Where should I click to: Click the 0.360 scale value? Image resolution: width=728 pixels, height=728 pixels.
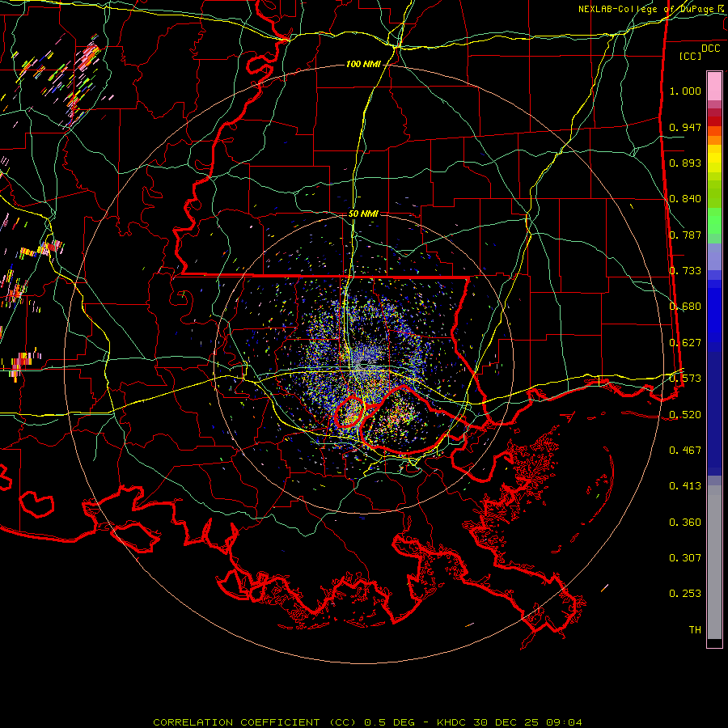tap(685, 523)
